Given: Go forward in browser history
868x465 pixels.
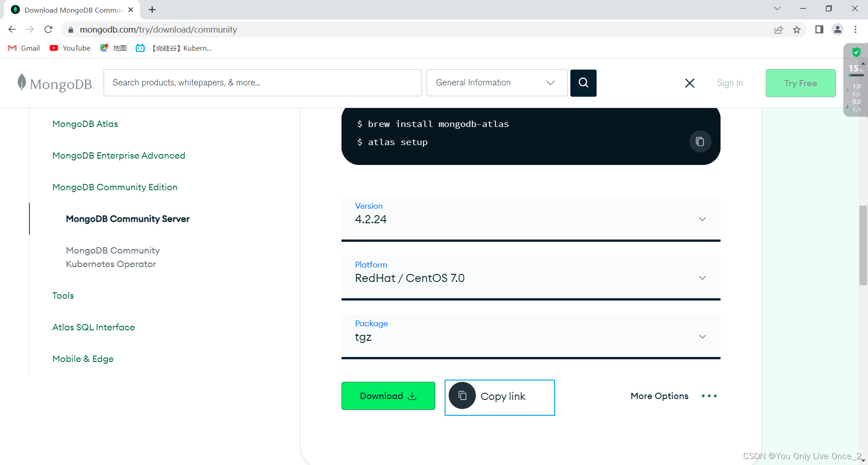Looking at the screenshot, I should (x=30, y=29).
